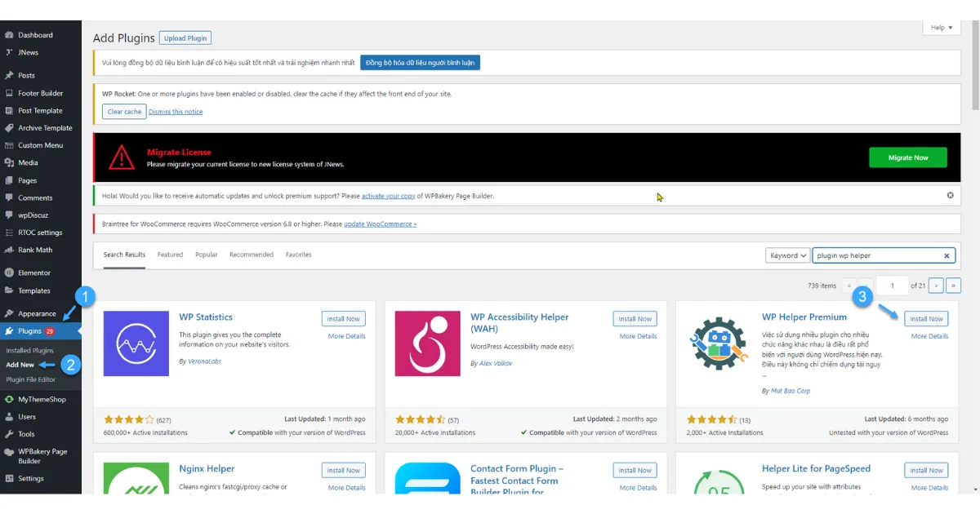Click the Rank Math sidebar icon

[9, 250]
